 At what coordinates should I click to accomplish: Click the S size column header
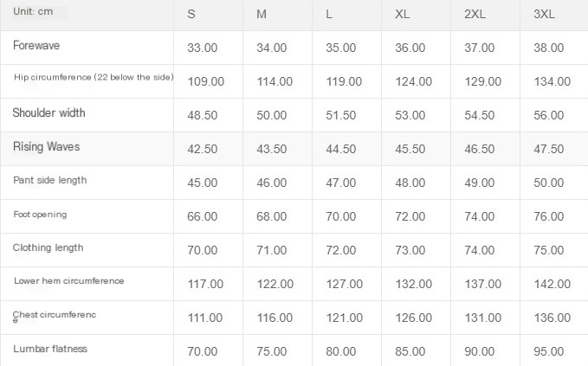click(x=191, y=14)
